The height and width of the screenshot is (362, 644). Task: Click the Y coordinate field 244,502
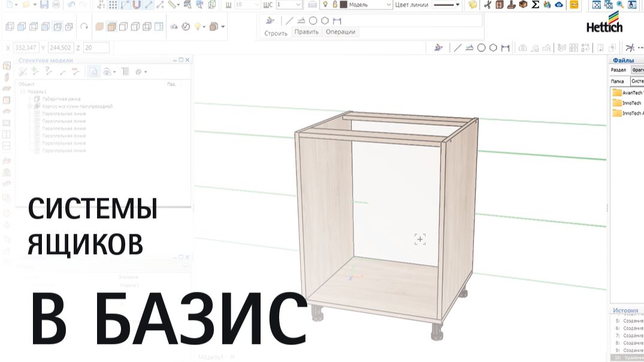[x=61, y=48]
